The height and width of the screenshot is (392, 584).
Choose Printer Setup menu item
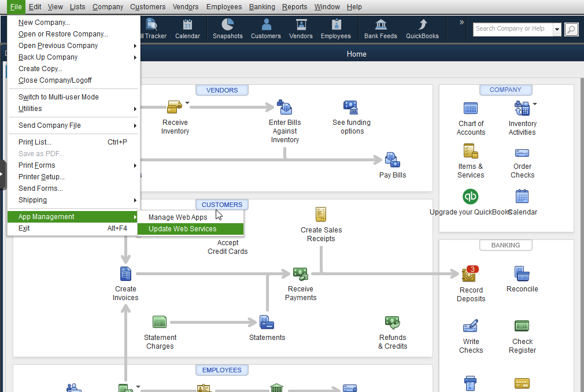coord(74,177)
